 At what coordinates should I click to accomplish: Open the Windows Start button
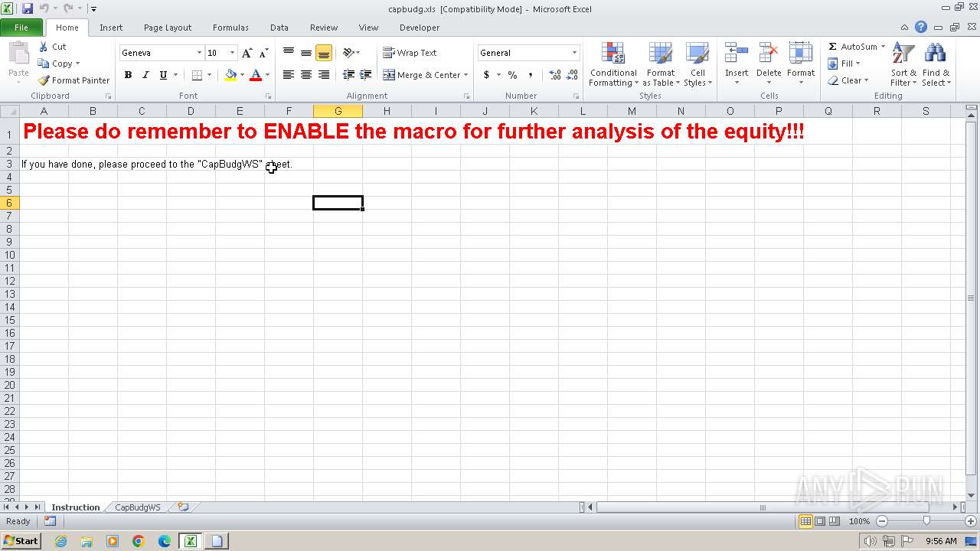point(21,541)
